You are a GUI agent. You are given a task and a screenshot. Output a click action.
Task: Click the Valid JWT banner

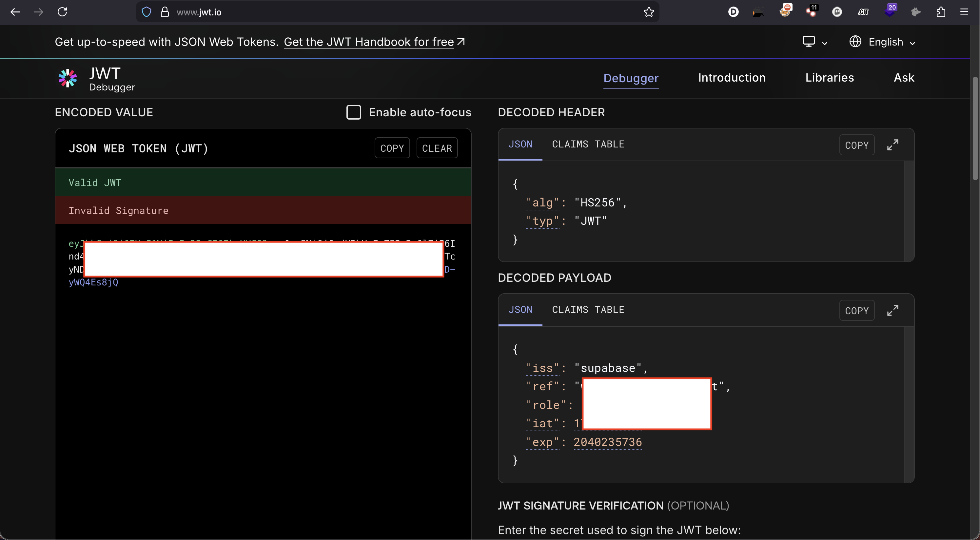click(x=263, y=183)
